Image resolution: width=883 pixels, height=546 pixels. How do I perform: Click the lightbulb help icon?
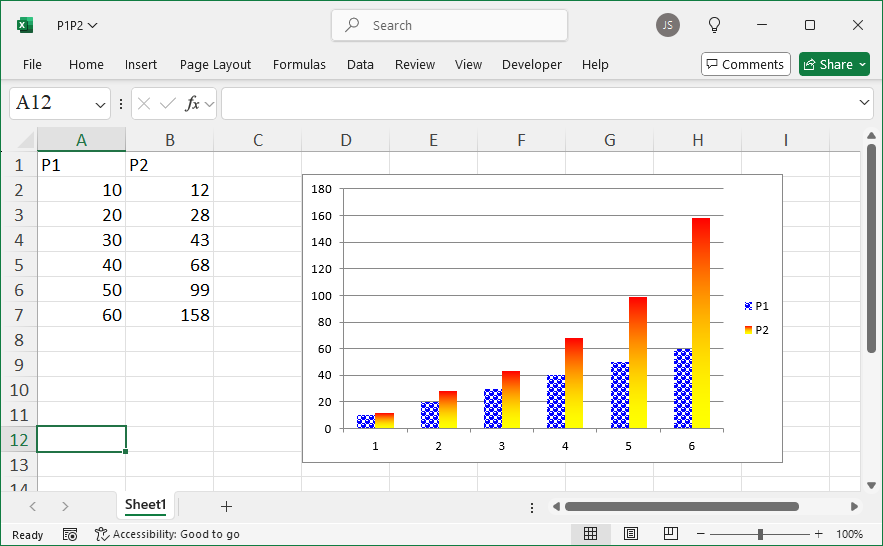click(x=714, y=25)
